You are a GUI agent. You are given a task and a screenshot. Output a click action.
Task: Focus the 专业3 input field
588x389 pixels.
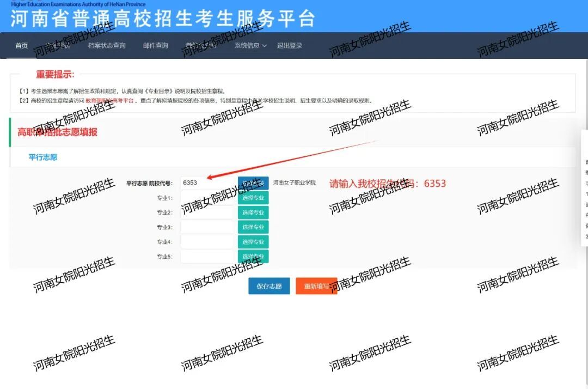click(207, 227)
